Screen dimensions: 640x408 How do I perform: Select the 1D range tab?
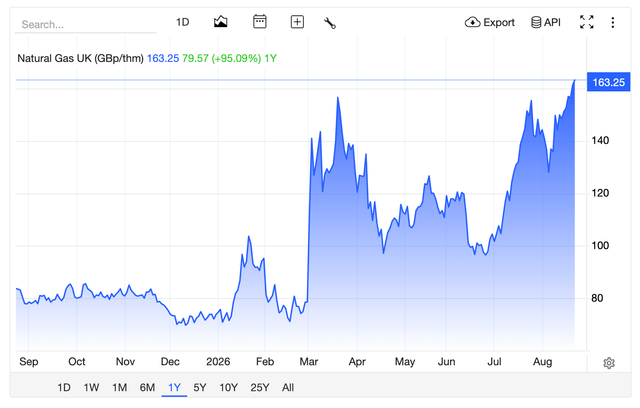click(64, 387)
